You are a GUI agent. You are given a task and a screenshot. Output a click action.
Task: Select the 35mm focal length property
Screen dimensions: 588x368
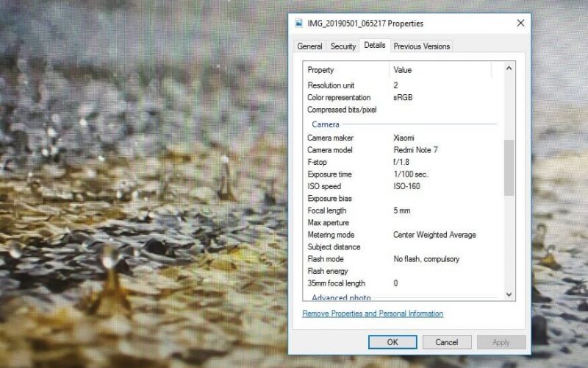[336, 283]
